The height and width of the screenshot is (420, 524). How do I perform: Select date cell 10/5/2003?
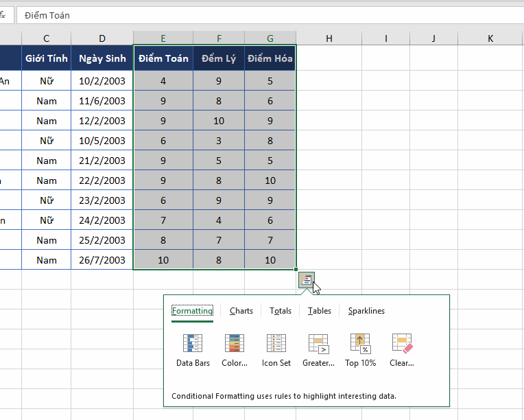(102, 141)
